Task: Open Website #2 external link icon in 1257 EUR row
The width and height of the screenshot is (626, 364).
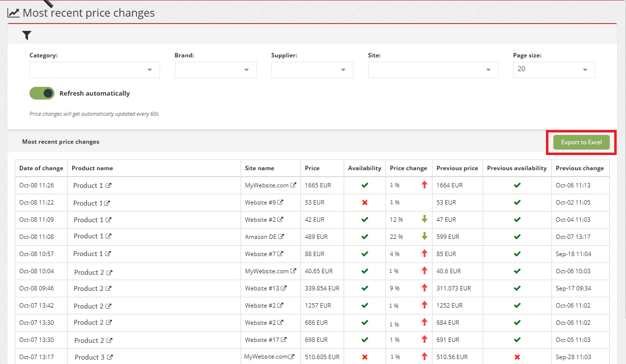Action: (280, 305)
